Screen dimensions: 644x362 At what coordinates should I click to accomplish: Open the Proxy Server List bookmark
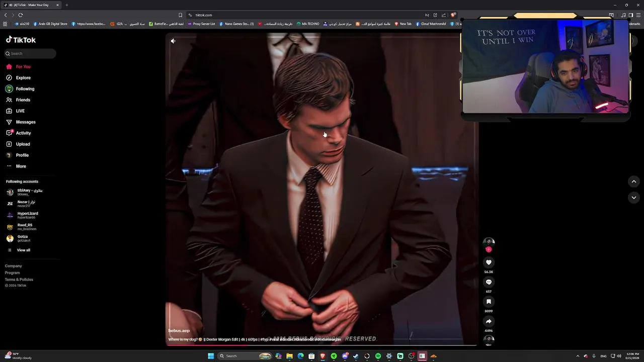[201, 24]
